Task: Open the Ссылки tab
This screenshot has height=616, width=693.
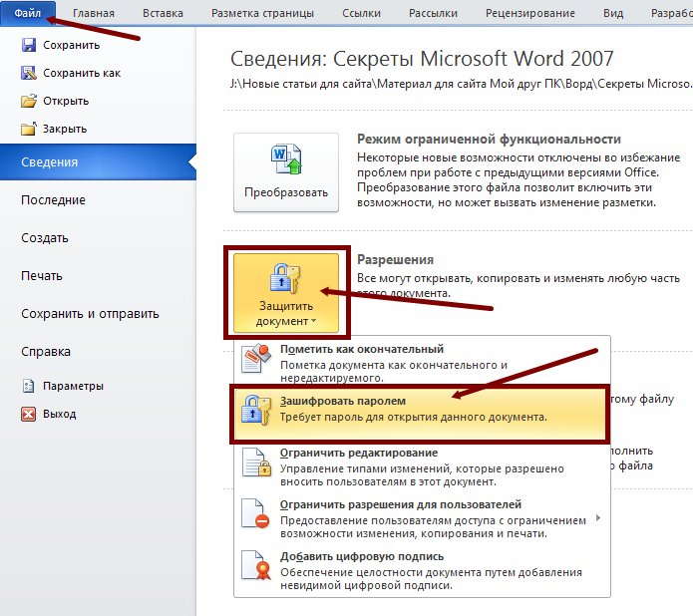Action: click(361, 13)
